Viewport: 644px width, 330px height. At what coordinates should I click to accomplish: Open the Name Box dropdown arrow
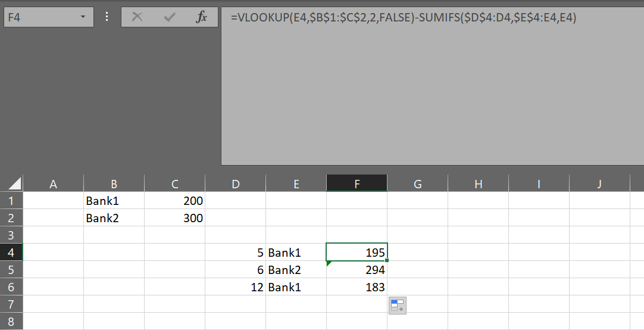pyautogui.click(x=83, y=17)
